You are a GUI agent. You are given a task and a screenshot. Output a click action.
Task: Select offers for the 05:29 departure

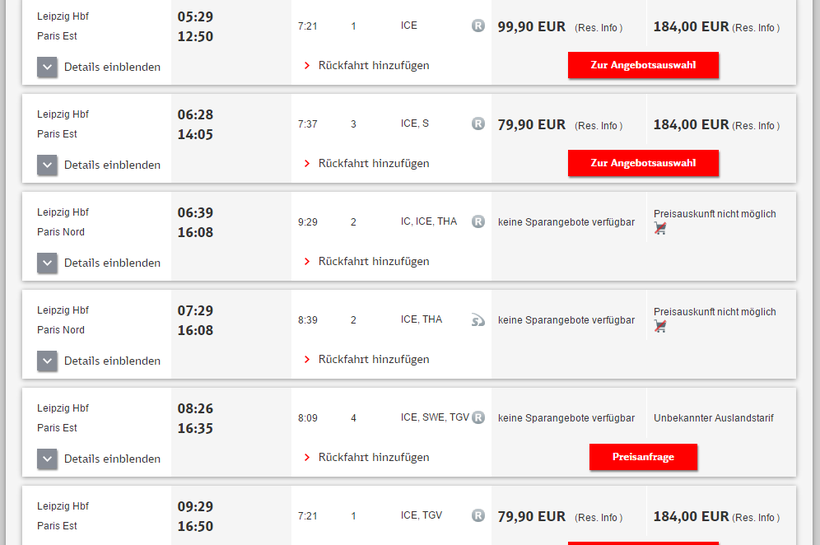[643, 65]
